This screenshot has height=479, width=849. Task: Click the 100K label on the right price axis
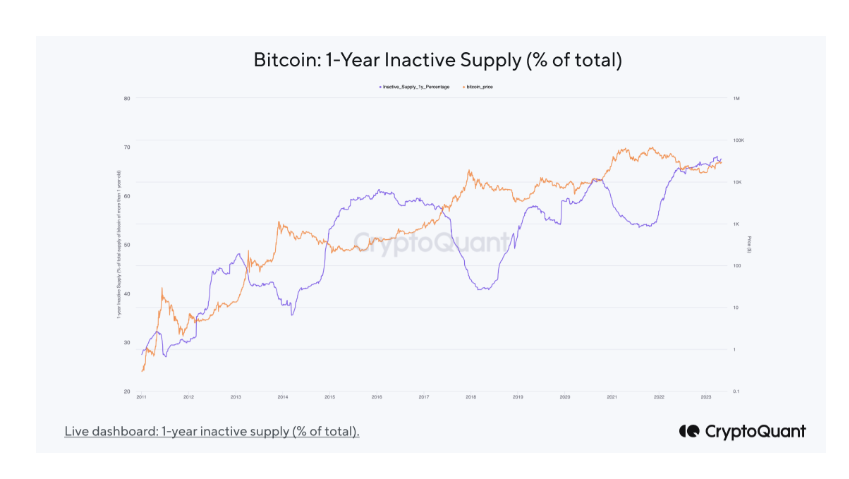[x=738, y=140]
